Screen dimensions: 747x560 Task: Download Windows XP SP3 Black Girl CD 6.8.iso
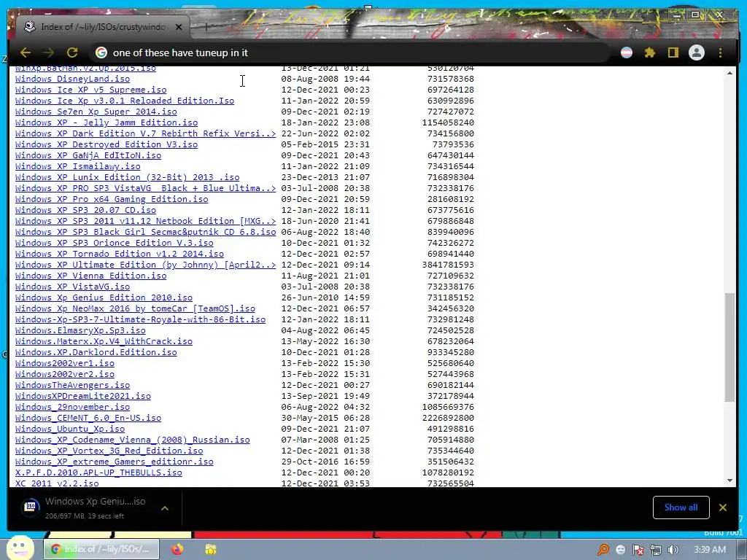(145, 233)
